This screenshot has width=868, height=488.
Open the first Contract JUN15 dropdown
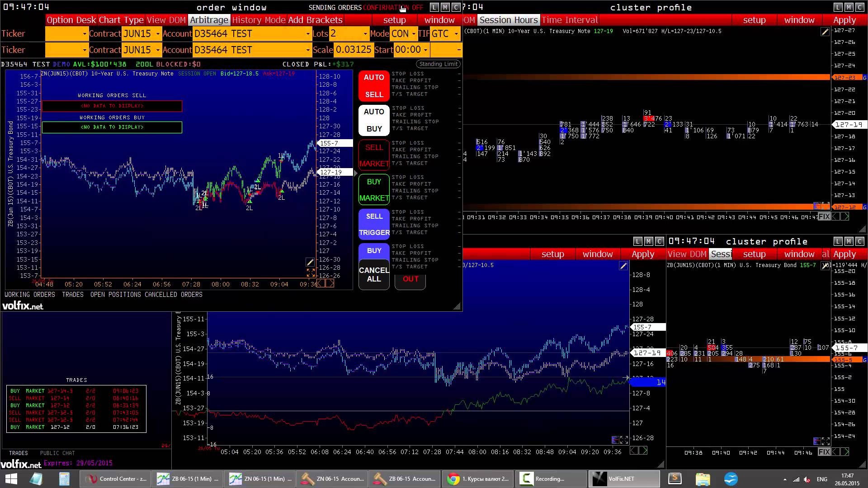tap(141, 34)
